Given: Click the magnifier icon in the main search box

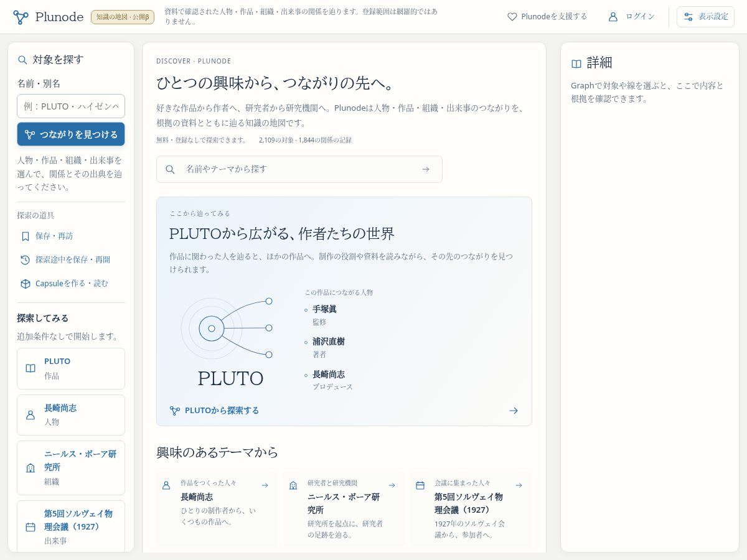Looking at the screenshot, I should point(170,169).
